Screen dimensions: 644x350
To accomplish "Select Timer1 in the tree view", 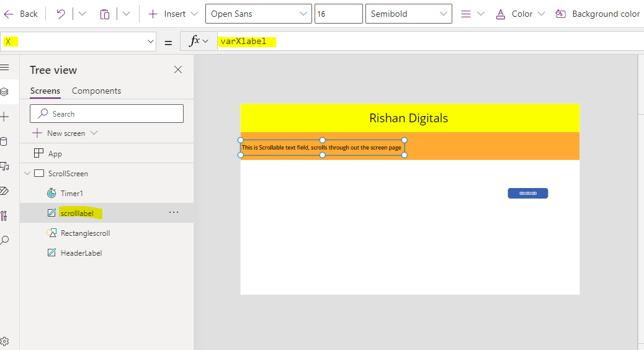I will pyautogui.click(x=71, y=194).
